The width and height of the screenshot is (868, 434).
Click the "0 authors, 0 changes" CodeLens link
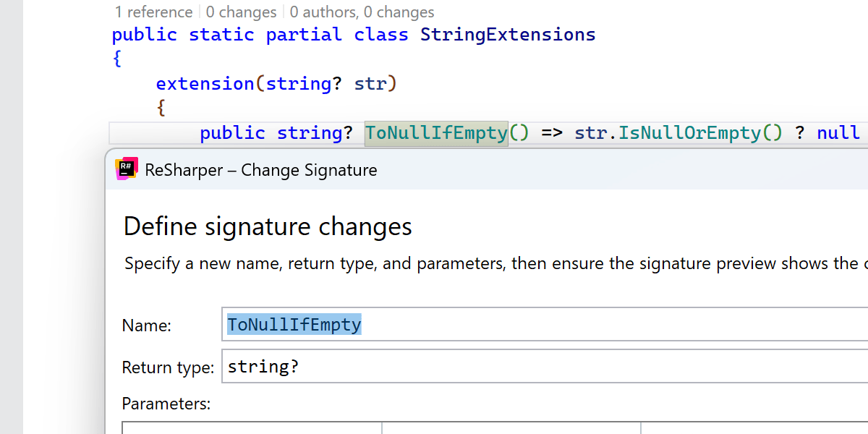[362, 12]
